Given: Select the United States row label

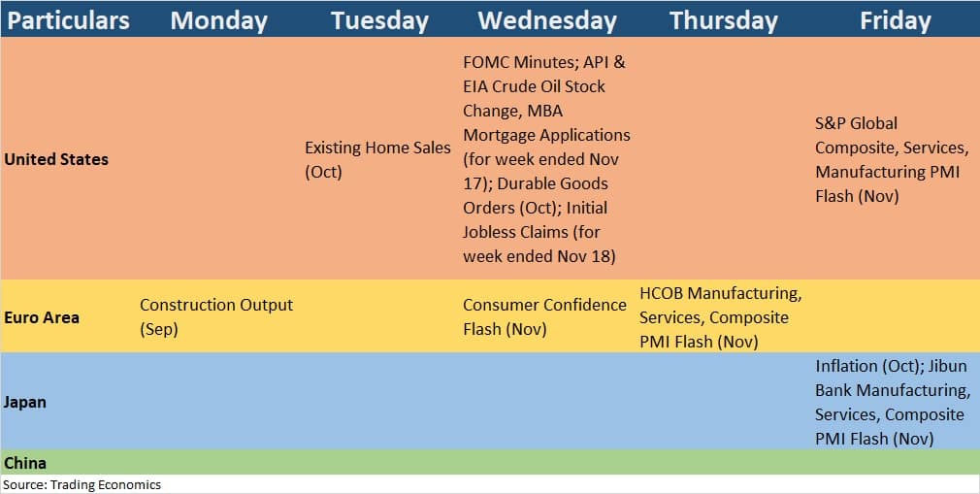Looking at the screenshot, I should pos(56,159).
